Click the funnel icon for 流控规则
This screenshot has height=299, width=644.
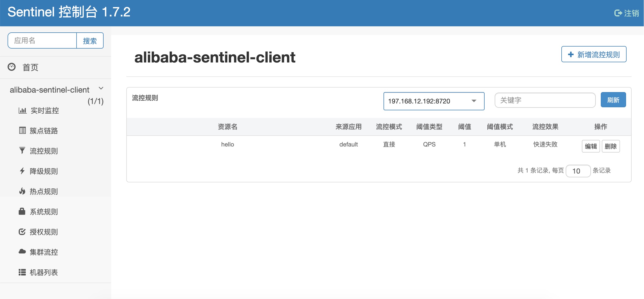(x=22, y=151)
